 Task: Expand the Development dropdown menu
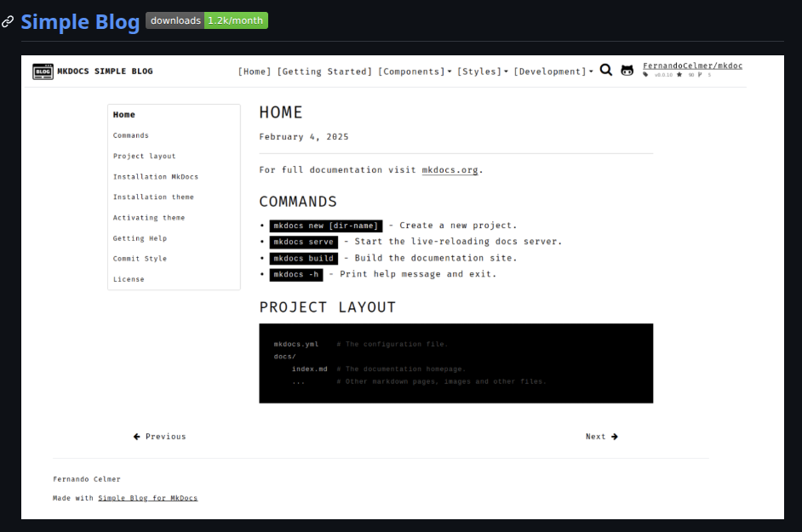coord(553,72)
